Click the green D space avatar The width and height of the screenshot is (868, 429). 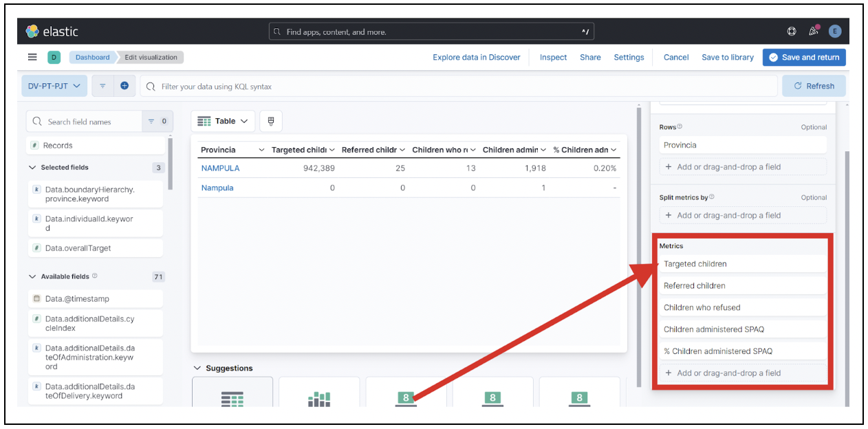(54, 57)
